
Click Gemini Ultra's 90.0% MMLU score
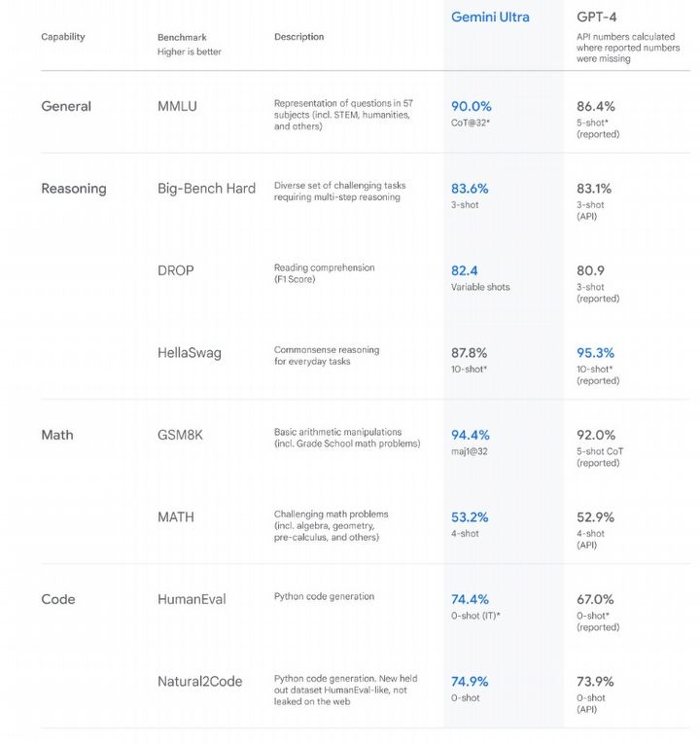472,106
